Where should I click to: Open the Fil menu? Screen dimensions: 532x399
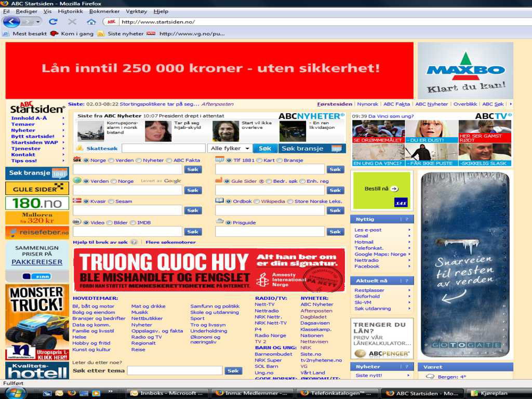[x=6, y=11]
